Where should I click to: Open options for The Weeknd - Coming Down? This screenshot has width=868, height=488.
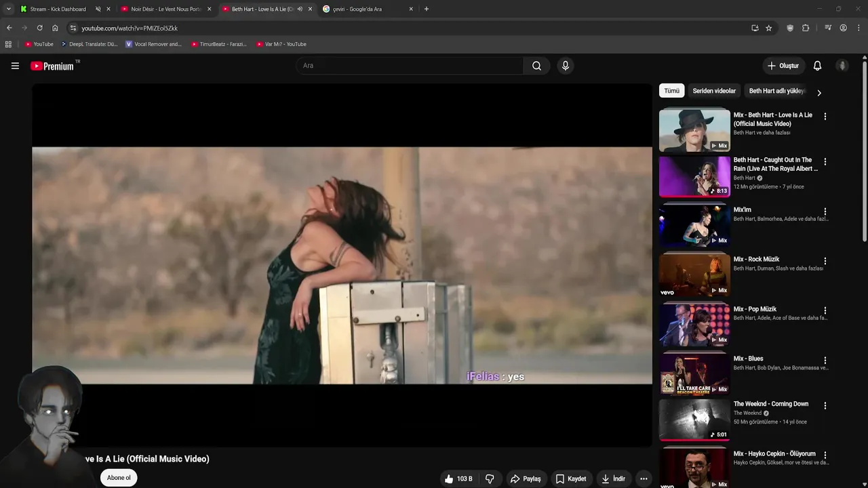coord(825,405)
